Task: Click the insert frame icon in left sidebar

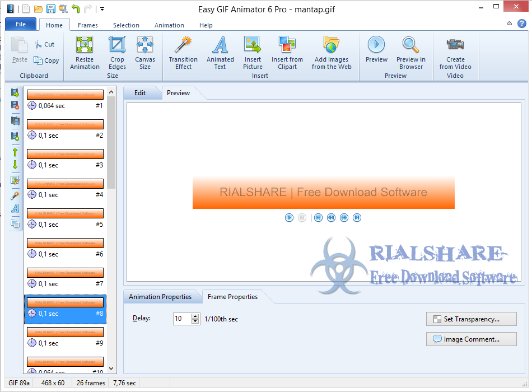Action: (x=15, y=92)
